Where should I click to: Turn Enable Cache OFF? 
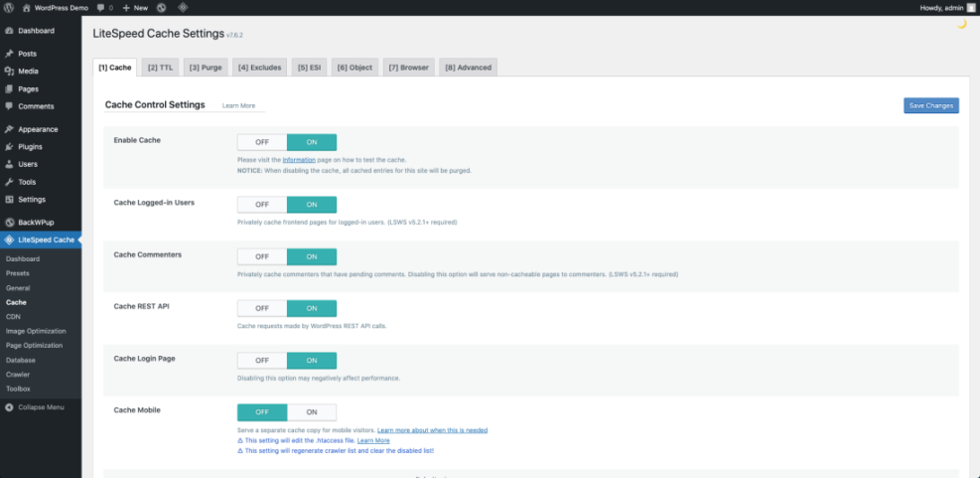pos(262,142)
